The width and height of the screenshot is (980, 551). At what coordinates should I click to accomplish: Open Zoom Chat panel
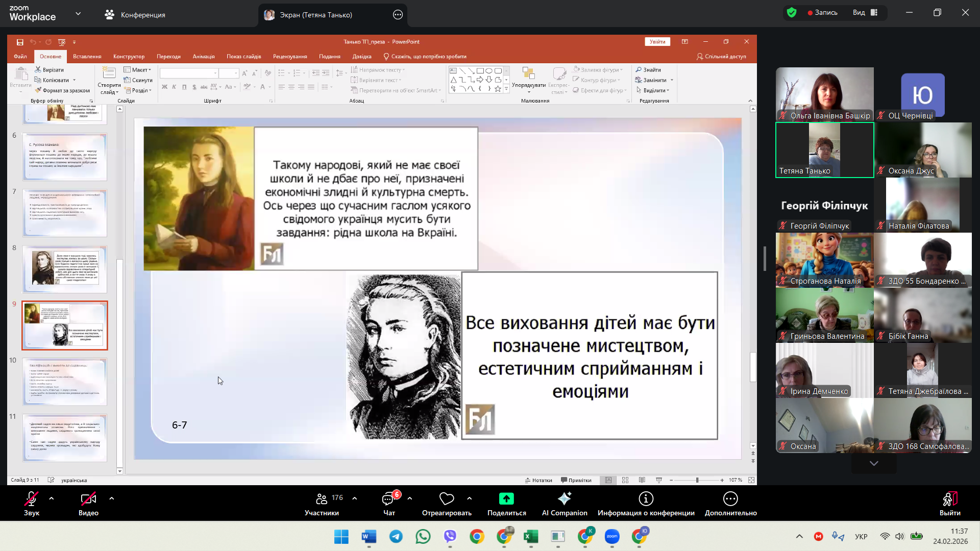pyautogui.click(x=389, y=503)
